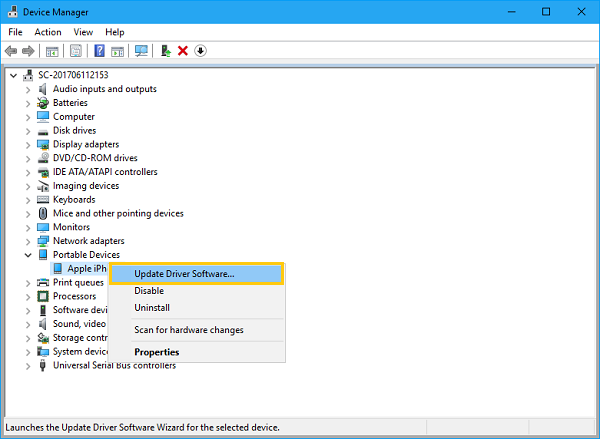Click the Back arrow toolbar icon
Viewport: 600px width, 439px height.
pyautogui.click(x=11, y=51)
